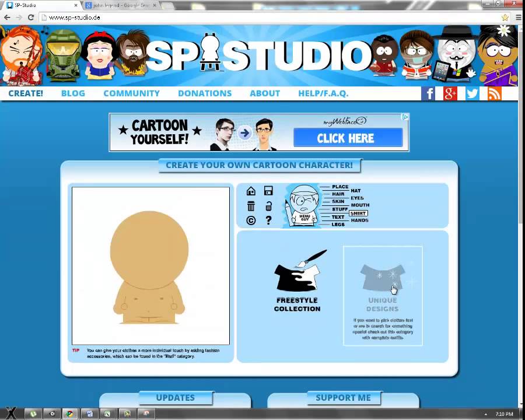Click the home icon in the character menu
This screenshot has width=525, height=420.
[251, 191]
